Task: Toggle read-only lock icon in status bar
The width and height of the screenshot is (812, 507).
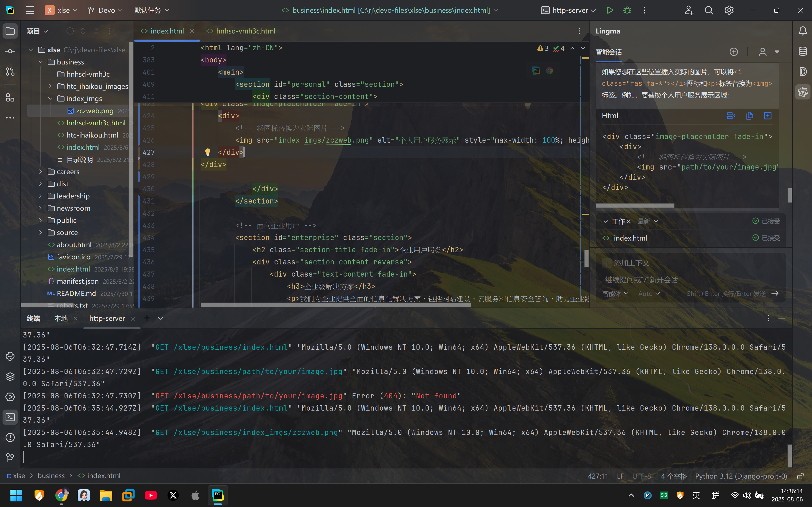Action: point(801,476)
